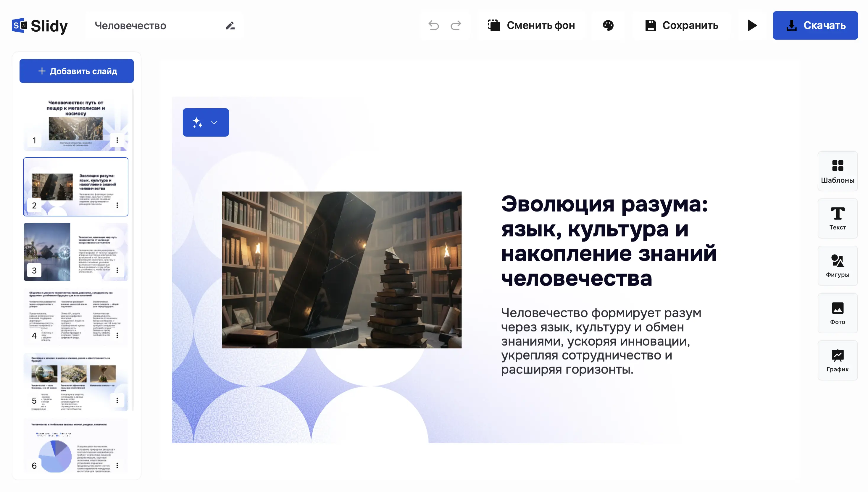This screenshot has height=492, width=868.
Task: Click the slide list scrollbar
Action: pos(133,249)
